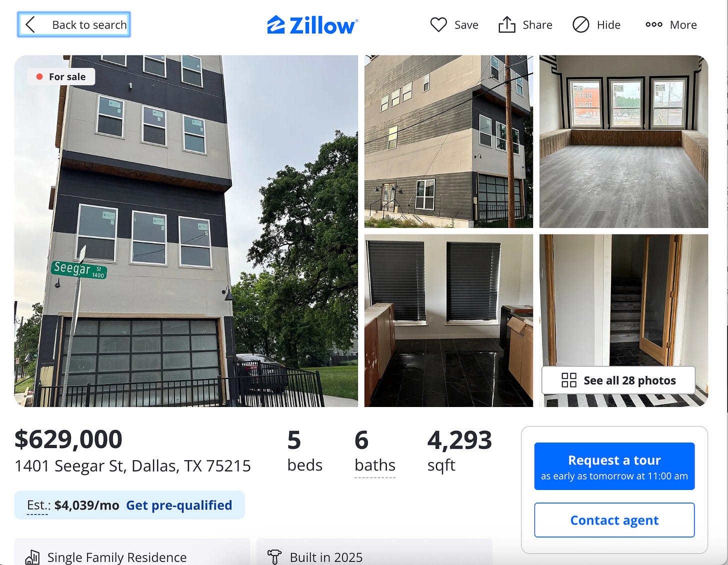Click the heart Save icon
Image resolution: width=728 pixels, height=565 pixels.
click(438, 24)
